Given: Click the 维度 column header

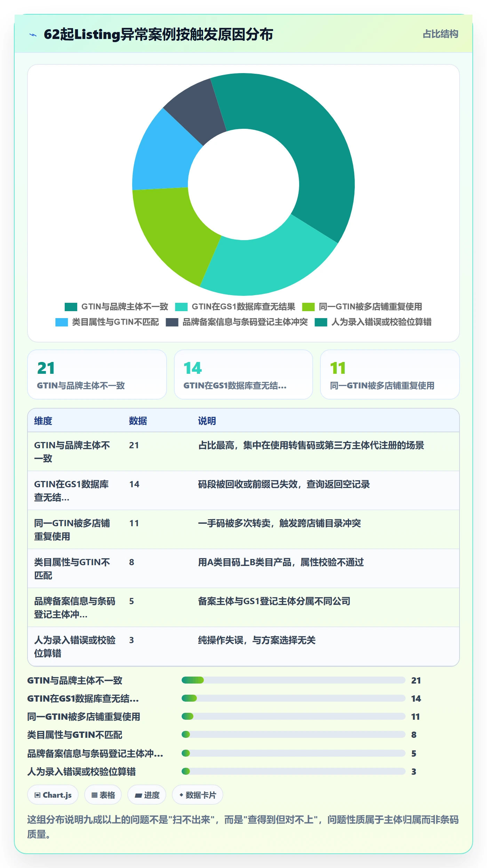Looking at the screenshot, I should coord(43,421).
